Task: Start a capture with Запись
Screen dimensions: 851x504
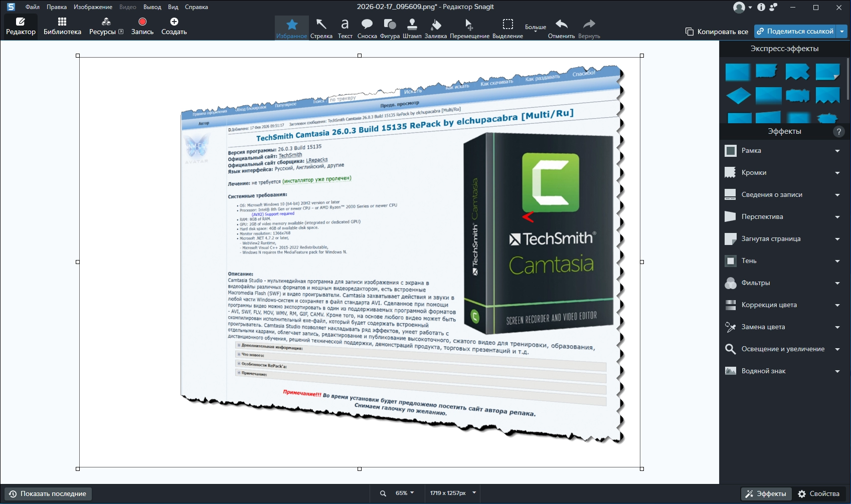Action: pyautogui.click(x=142, y=26)
